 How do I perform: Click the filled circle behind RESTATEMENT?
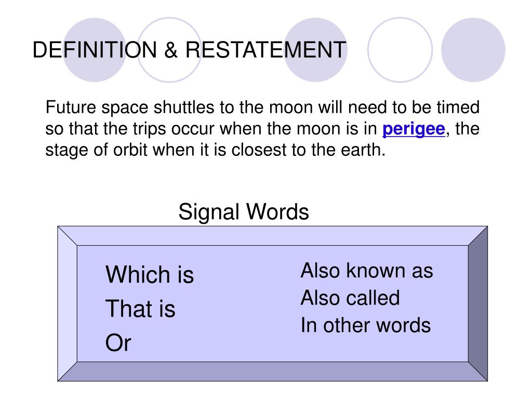pos(315,50)
